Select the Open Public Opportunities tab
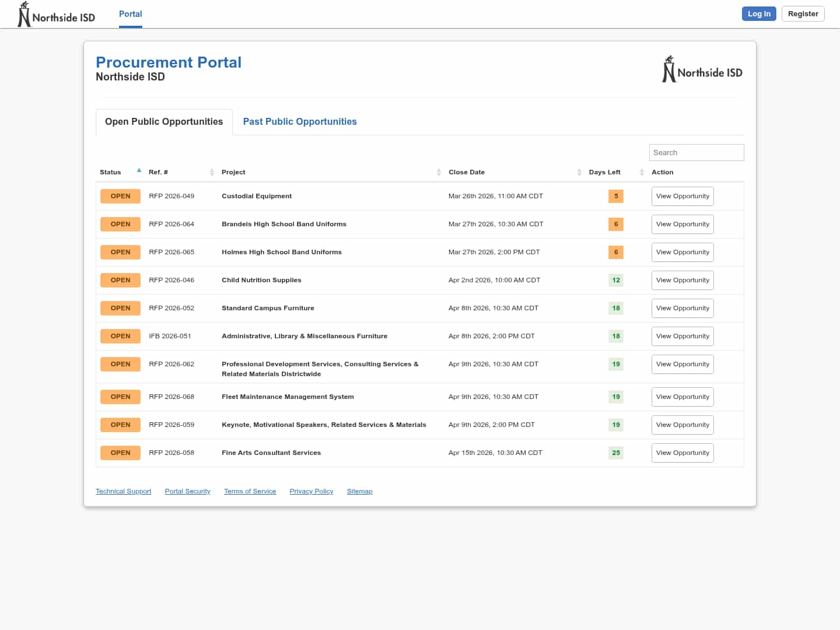This screenshot has height=630, width=840. [164, 122]
